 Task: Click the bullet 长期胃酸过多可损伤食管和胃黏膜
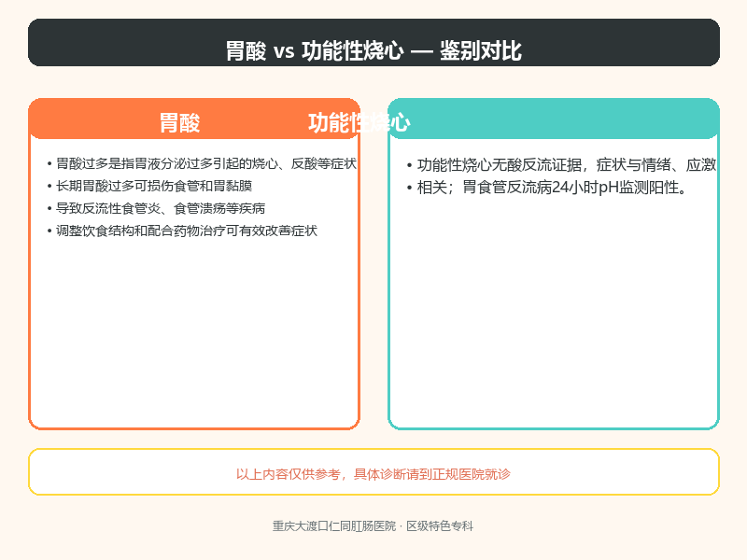[149, 186]
